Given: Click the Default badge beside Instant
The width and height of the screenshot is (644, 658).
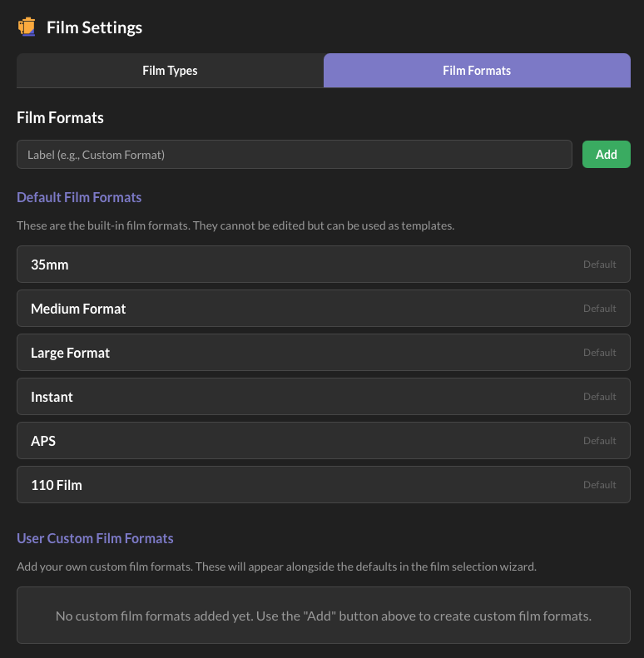Looking at the screenshot, I should [599, 397].
